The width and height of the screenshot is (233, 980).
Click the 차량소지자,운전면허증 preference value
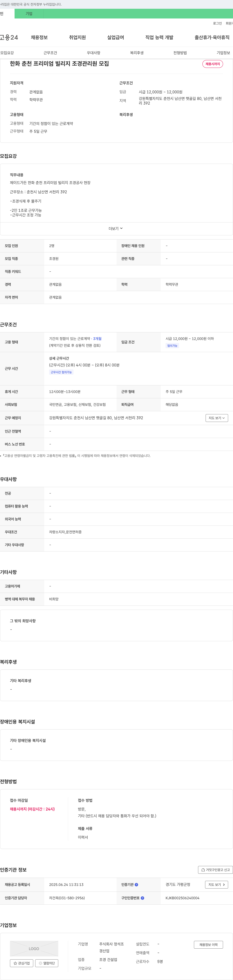tap(65, 532)
